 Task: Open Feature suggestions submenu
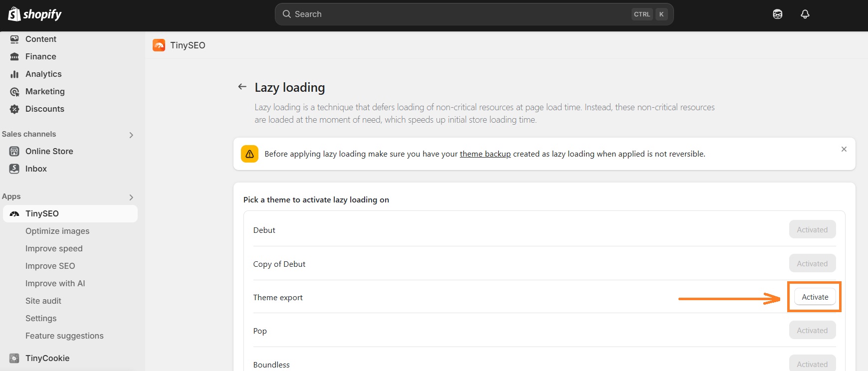pos(64,336)
